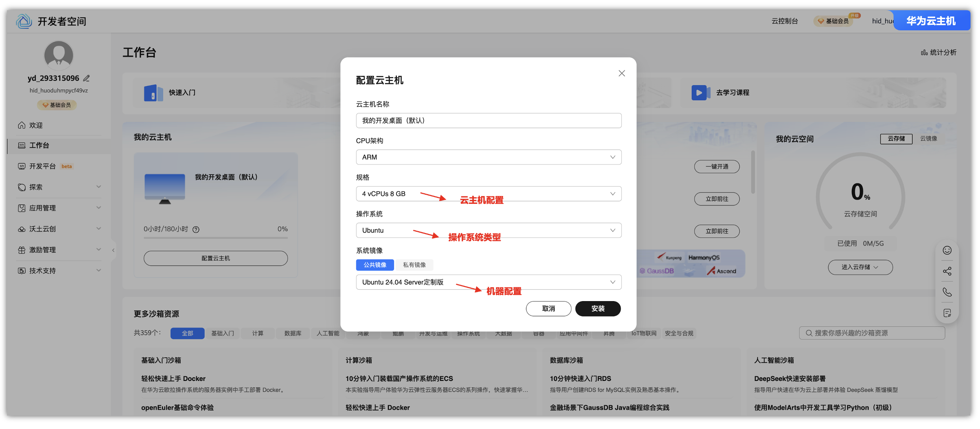Click the phone contact icon
The image size is (980, 429).
[947, 292]
